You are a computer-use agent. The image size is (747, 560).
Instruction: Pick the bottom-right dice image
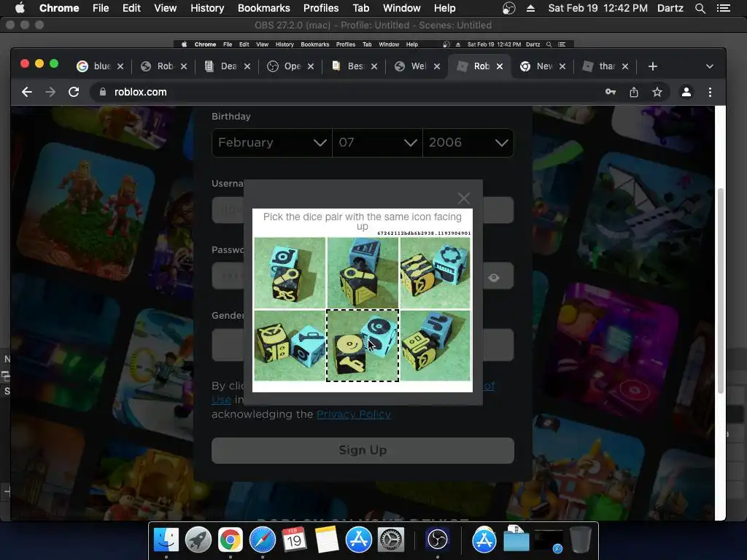pyautogui.click(x=435, y=346)
